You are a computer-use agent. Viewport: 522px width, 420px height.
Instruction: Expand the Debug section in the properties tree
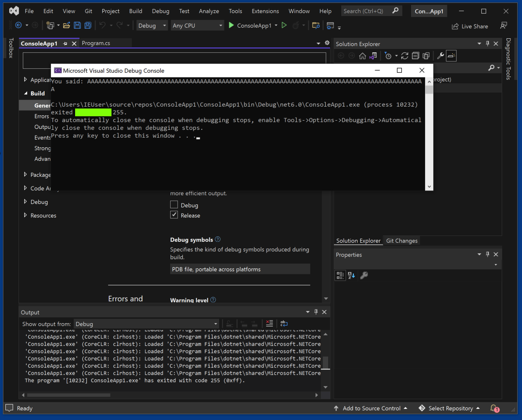25,202
